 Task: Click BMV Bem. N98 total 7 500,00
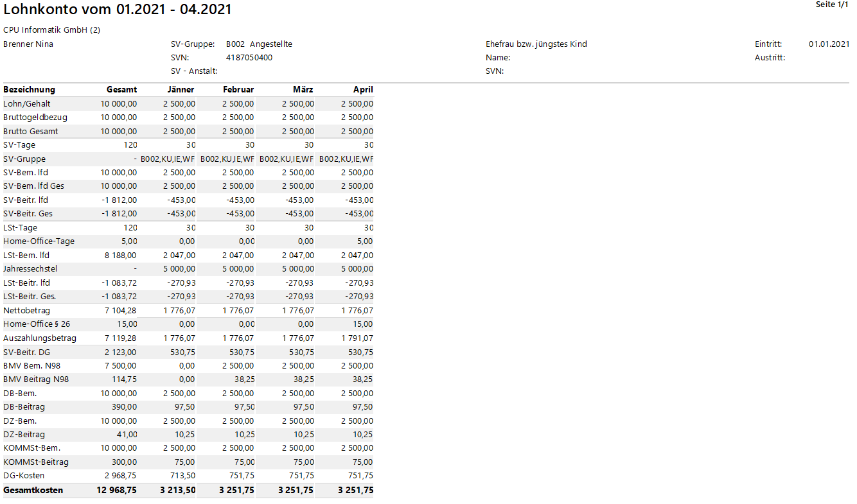point(121,365)
